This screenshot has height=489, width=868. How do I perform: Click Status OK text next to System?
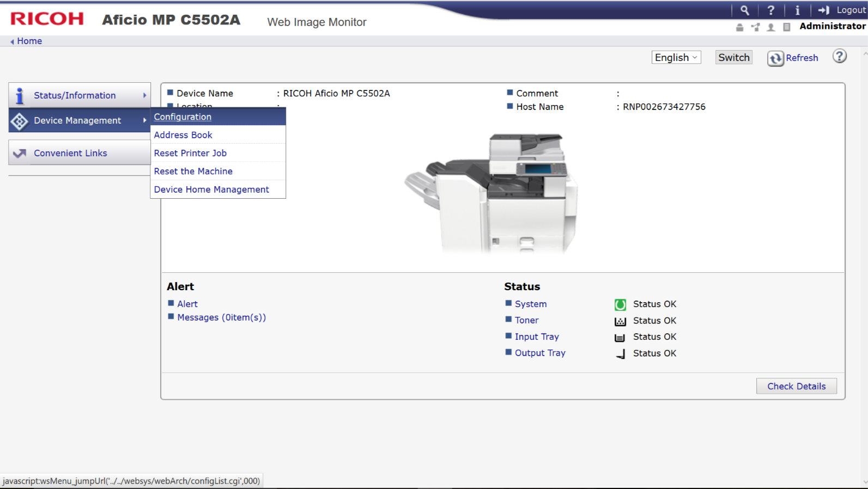pyautogui.click(x=654, y=304)
